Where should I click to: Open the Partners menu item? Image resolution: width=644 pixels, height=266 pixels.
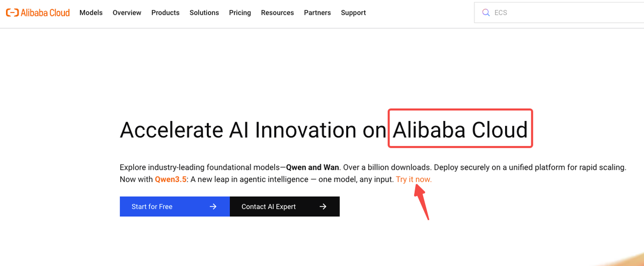click(x=317, y=13)
